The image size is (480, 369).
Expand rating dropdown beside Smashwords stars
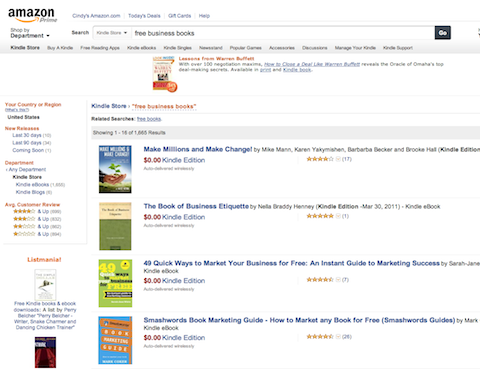coord(338,337)
